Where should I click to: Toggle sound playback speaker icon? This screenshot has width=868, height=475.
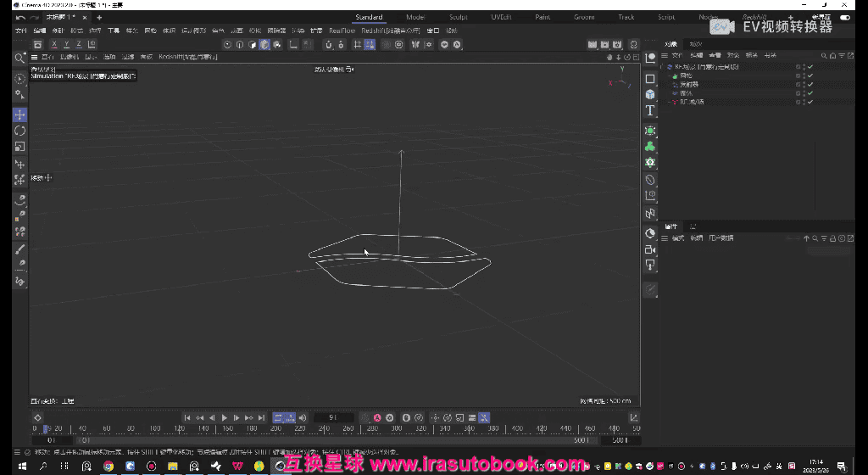click(303, 418)
